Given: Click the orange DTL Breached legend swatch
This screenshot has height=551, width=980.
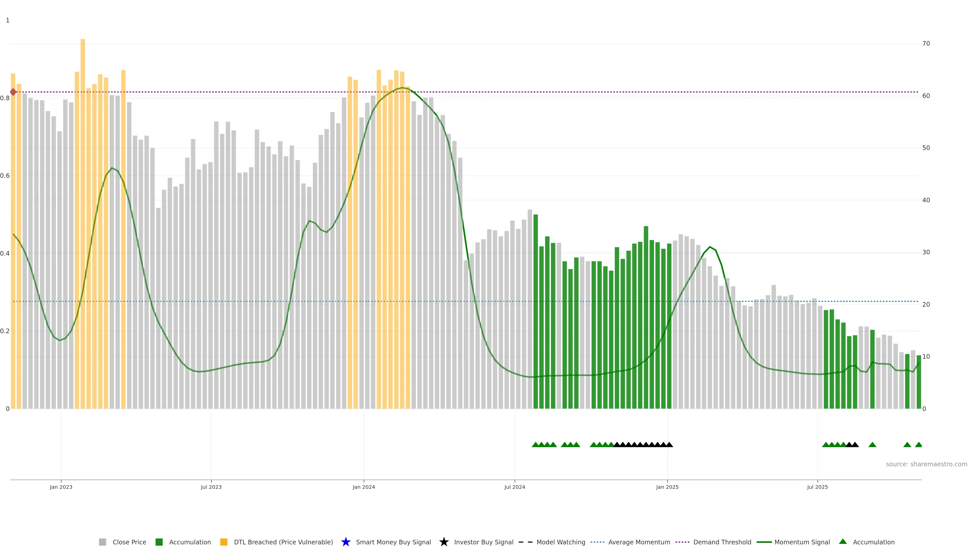Looking at the screenshot, I should (x=224, y=542).
